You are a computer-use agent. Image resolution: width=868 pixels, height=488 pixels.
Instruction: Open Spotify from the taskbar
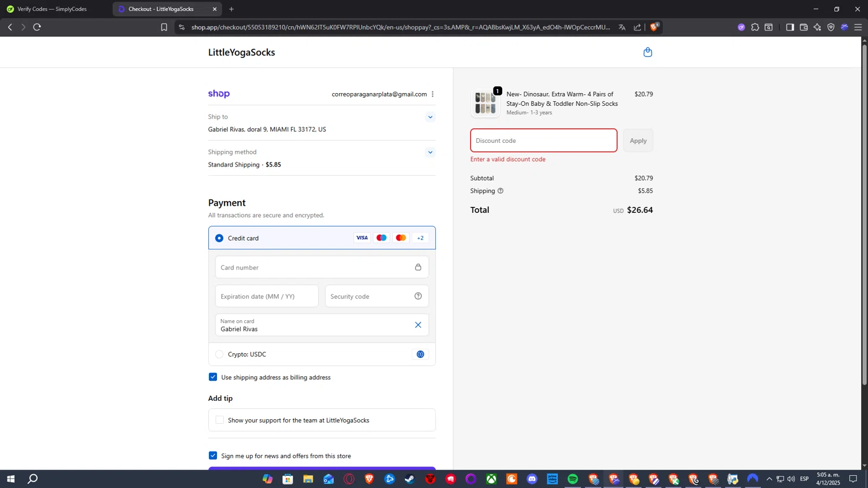[572, 479]
